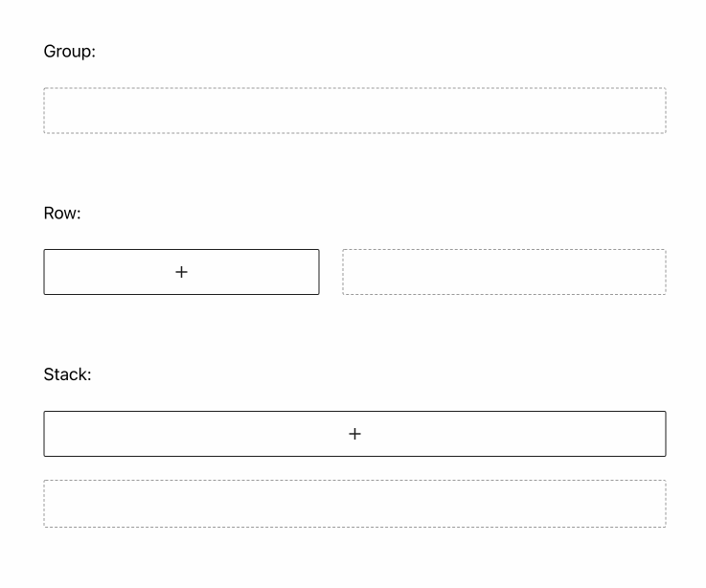
Task: Focus the dashed box in the Row layout
Action: [x=504, y=272]
